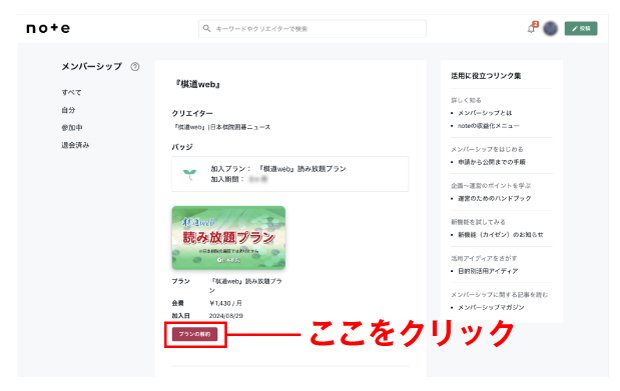Click the メンバーシップ sidebar heading
The height and width of the screenshot is (391, 620).
pyautogui.click(x=92, y=66)
